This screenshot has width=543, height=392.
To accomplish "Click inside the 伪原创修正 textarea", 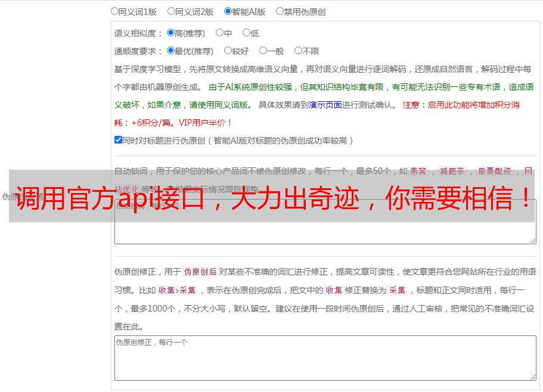I will (x=325, y=358).
